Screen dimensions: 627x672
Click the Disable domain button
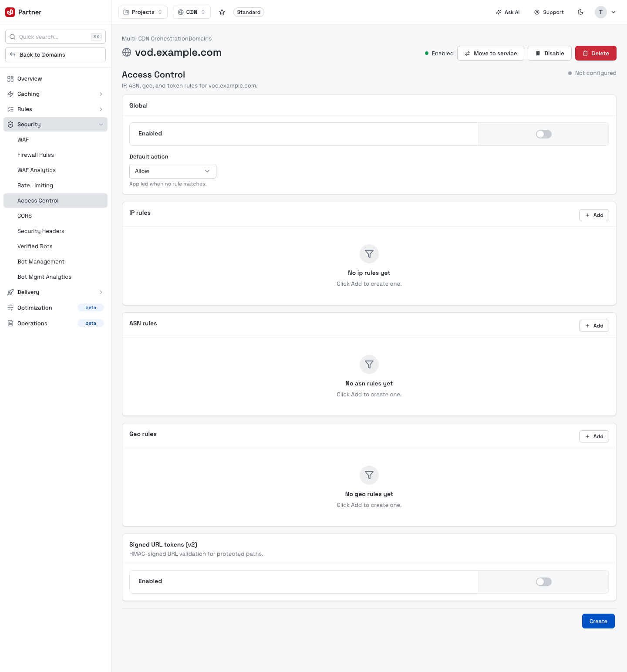(549, 53)
